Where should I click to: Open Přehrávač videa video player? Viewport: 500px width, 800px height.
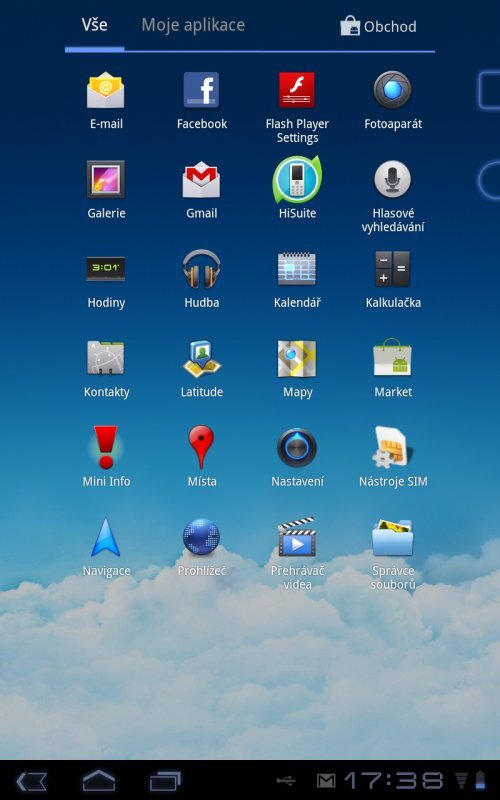(x=297, y=537)
